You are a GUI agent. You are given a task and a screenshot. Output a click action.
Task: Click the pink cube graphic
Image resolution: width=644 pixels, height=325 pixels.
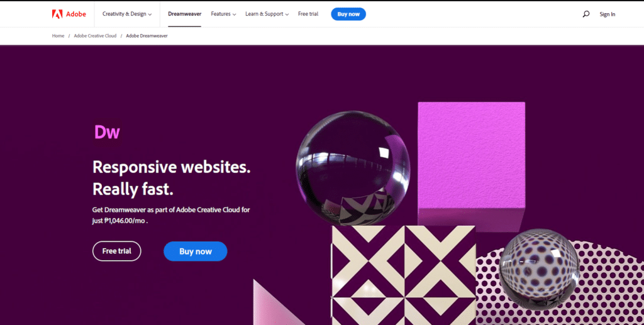tap(472, 164)
